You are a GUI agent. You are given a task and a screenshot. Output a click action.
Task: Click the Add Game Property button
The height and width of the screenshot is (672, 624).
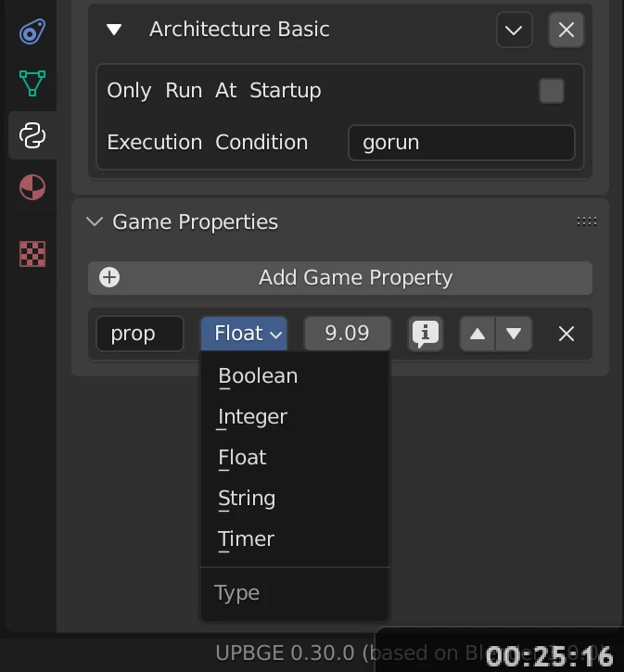(x=340, y=278)
